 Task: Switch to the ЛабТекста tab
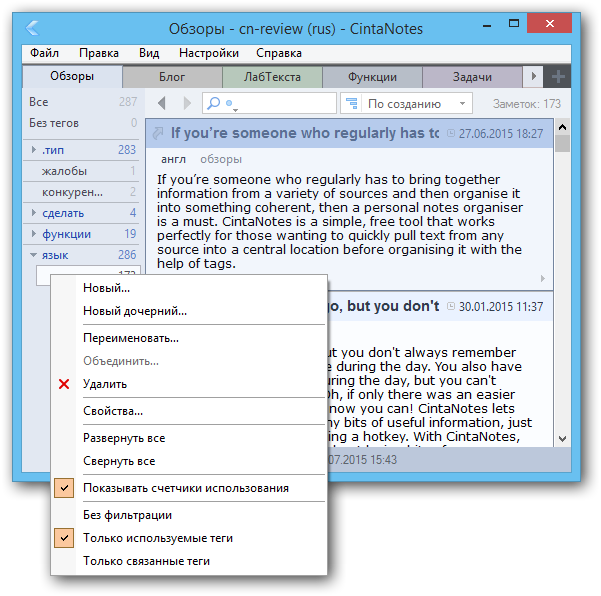(272, 77)
